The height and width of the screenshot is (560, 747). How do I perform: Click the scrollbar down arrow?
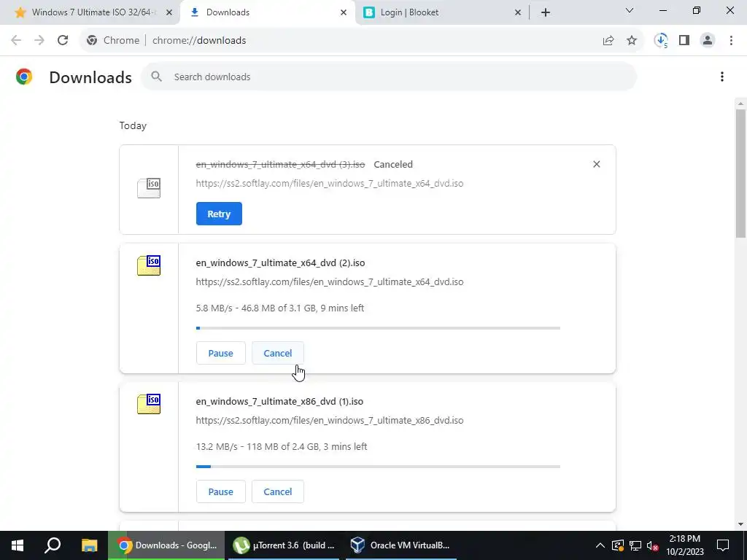coord(740,524)
